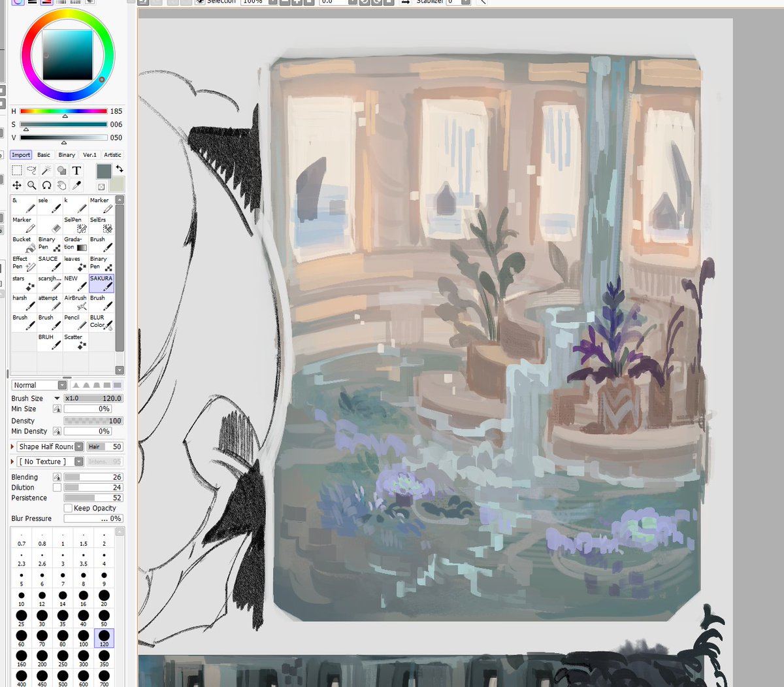Choose the AirBrush tool
The image size is (784, 687).
[76, 303]
